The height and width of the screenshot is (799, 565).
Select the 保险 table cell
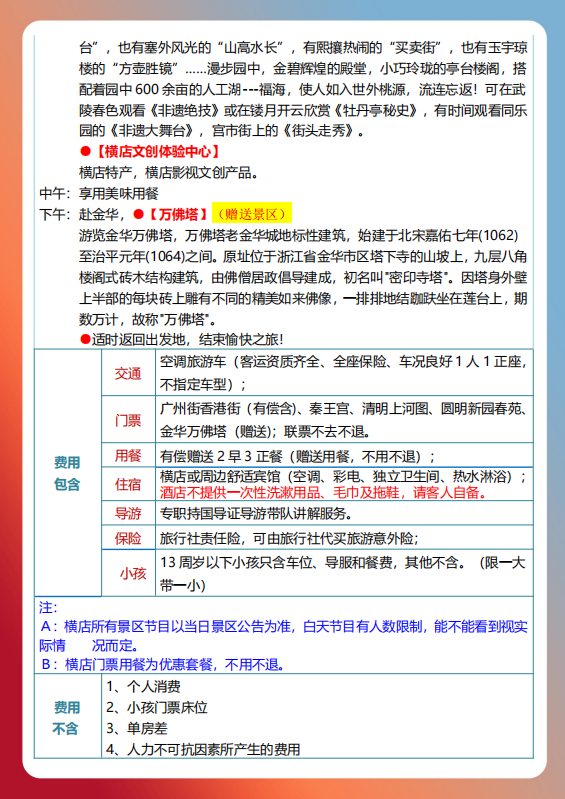(x=128, y=538)
